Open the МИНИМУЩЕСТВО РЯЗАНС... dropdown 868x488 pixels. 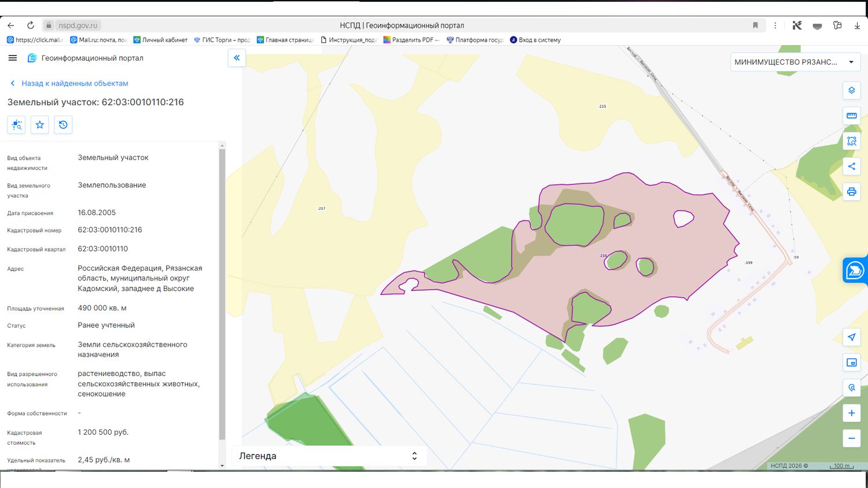click(795, 62)
